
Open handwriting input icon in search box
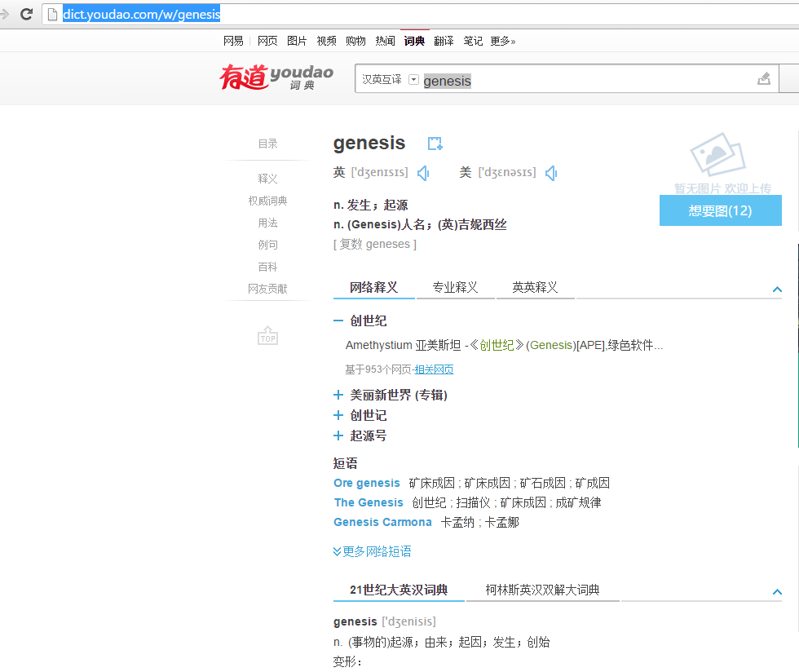763,78
